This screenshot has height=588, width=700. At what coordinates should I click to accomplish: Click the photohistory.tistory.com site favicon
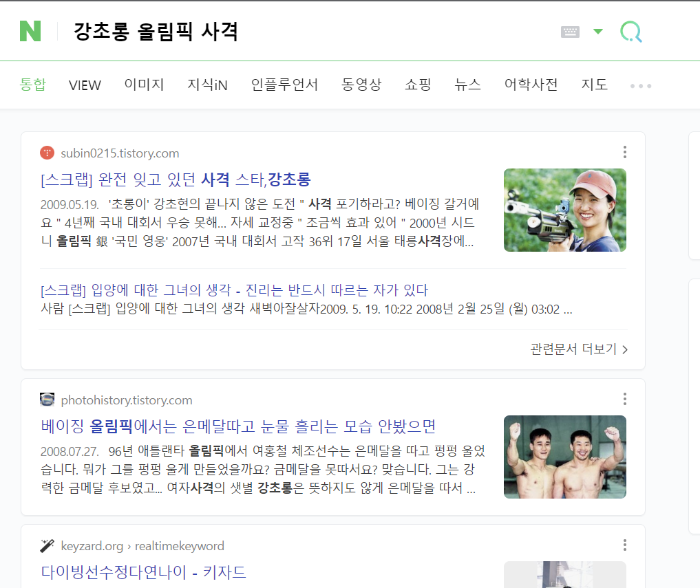pyautogui.click(x=46, y=399)
